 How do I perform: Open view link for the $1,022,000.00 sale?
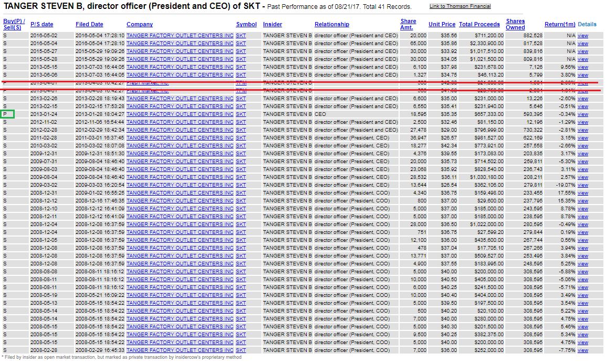coord(582,224)
